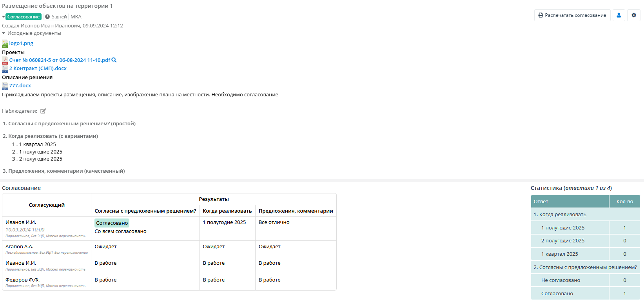644x307 pixels.
Task: Click the green Согласовано result label
Action: [x=112, y=223]
